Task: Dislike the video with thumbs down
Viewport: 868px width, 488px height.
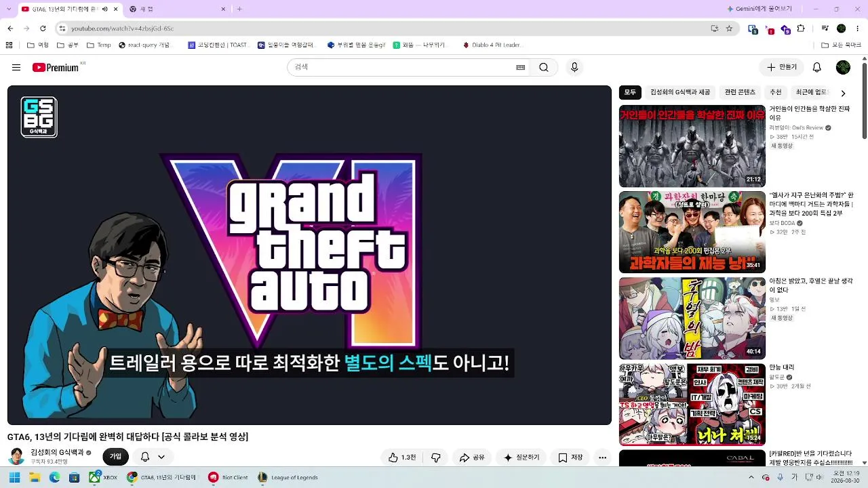Action: click(x=436, y=457)
